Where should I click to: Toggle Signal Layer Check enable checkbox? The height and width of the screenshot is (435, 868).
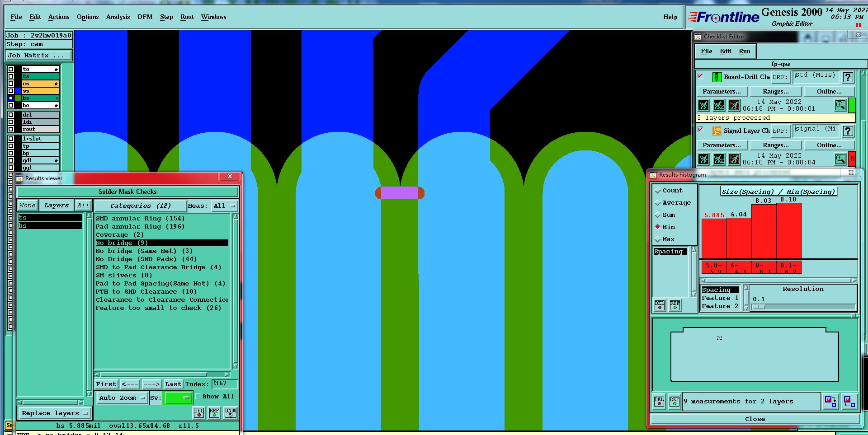[x=701, y=130]
